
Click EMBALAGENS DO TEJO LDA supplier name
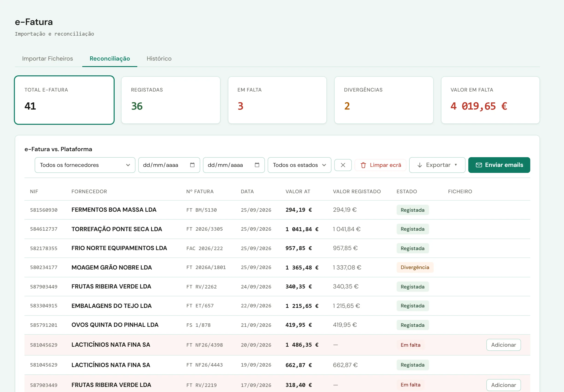111,306
